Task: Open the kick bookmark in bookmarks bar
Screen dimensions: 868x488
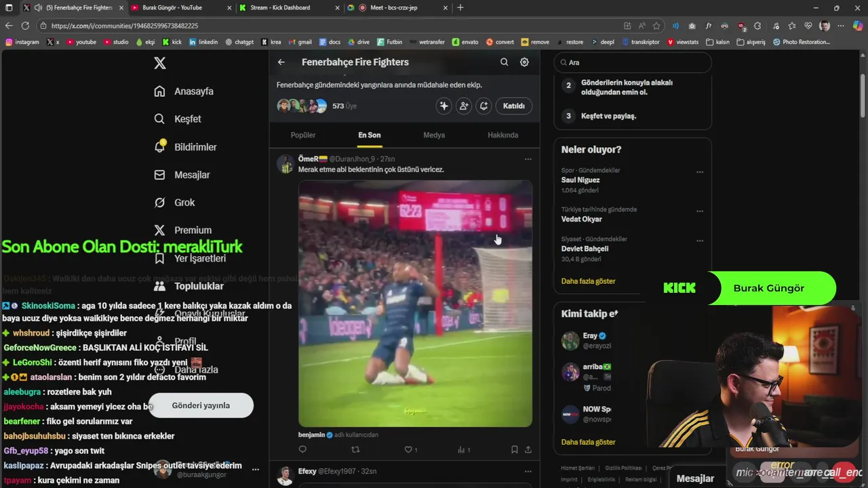Action: click(172, 42)
